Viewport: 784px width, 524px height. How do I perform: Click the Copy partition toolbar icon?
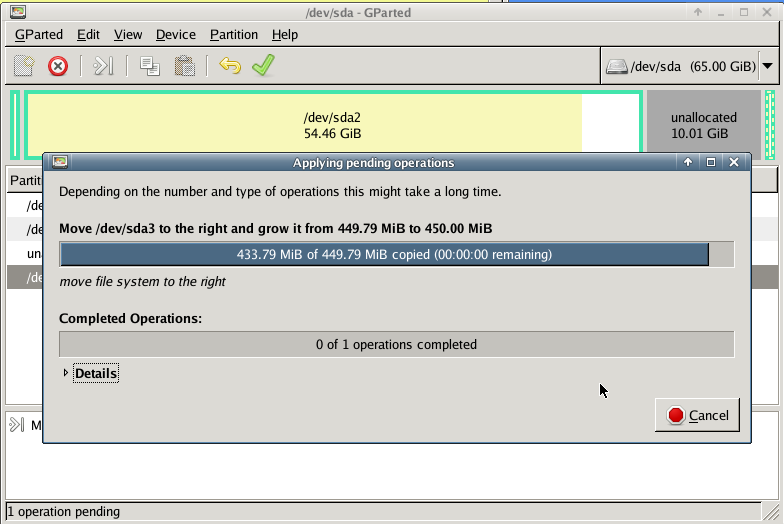point(150,66)
